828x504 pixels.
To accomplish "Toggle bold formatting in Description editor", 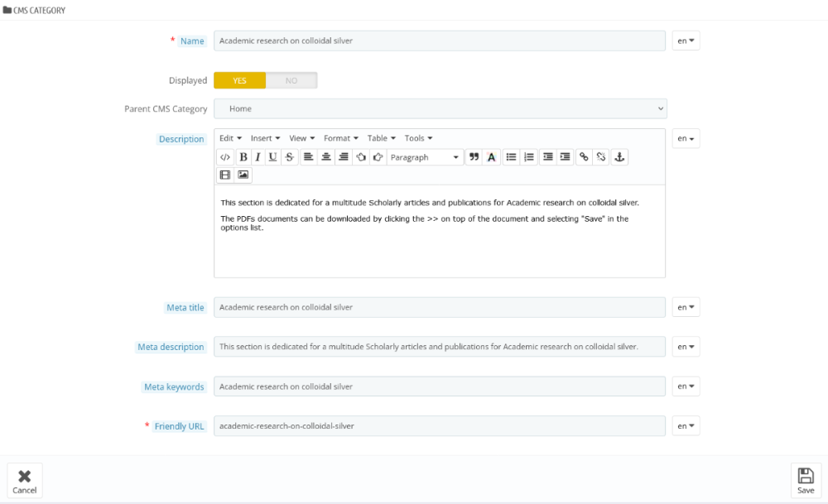I will coord(243,157).
